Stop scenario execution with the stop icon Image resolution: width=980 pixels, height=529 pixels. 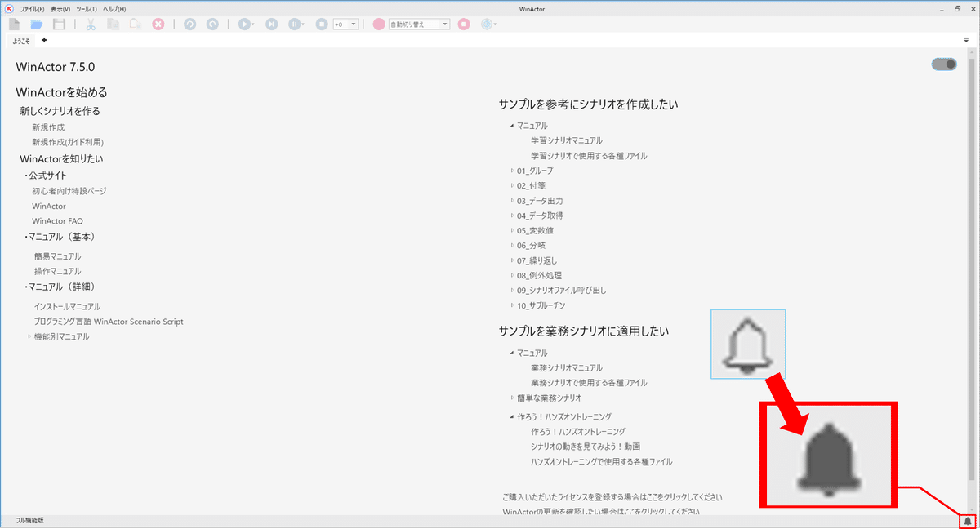tap(321, 24)
